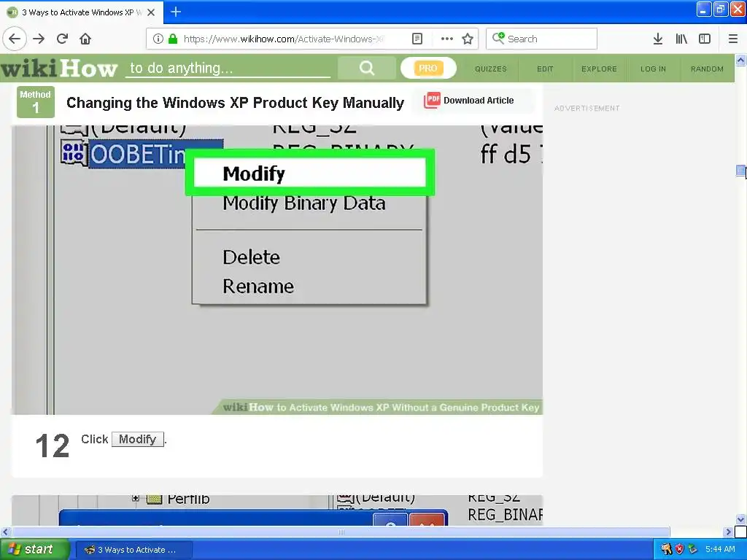Open the Windows start menu
Screen dimensions: 747x560
point(34,549)
